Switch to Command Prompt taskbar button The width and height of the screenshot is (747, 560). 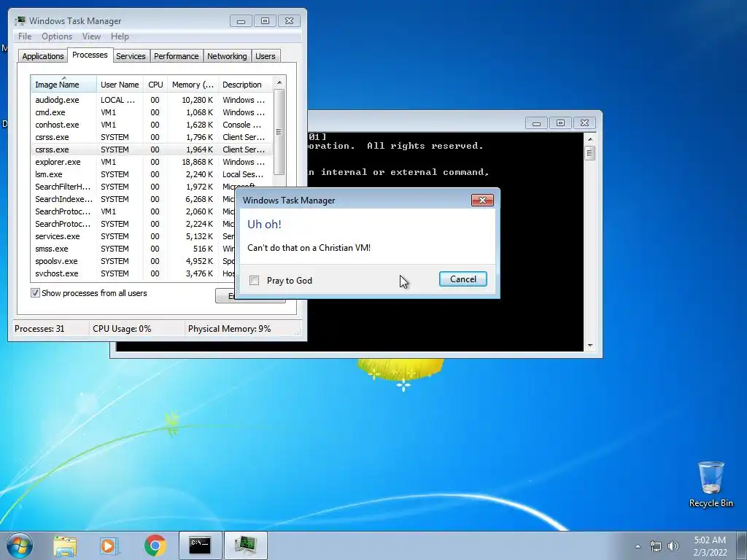(x=200, y=545)
